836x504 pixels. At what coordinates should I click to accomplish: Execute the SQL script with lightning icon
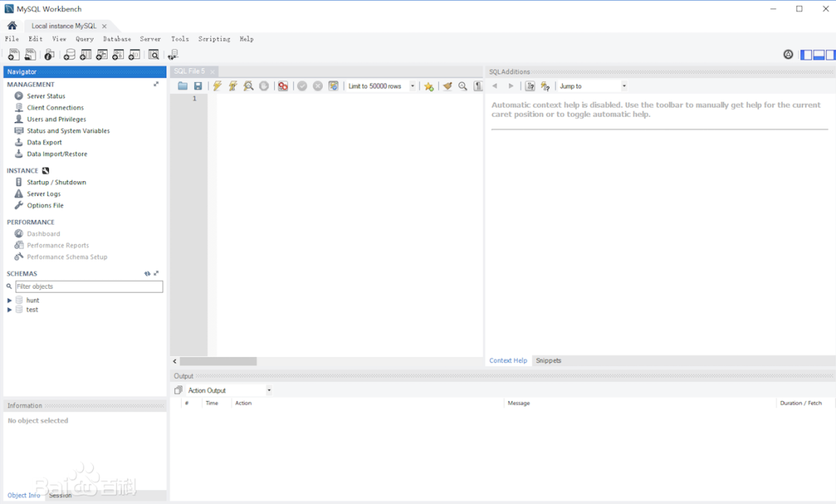[217, 86]
